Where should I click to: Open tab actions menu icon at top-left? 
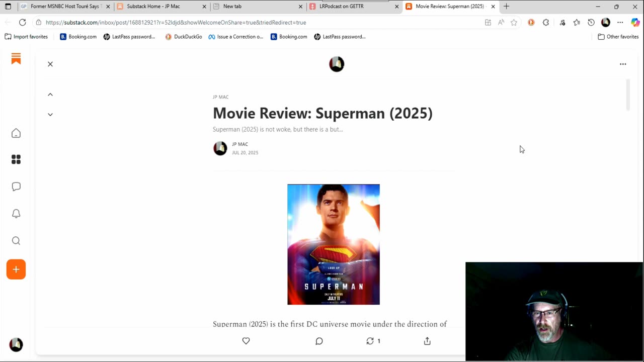8,7
